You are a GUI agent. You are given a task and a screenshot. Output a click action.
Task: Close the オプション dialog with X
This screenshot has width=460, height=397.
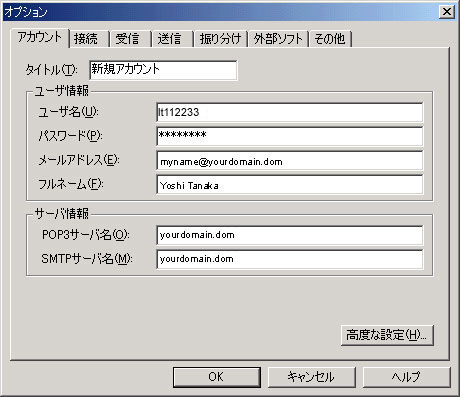pos(446,12)
